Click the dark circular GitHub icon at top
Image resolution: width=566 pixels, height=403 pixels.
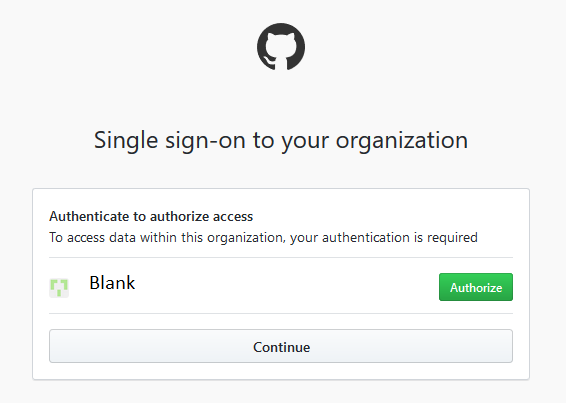281,47
